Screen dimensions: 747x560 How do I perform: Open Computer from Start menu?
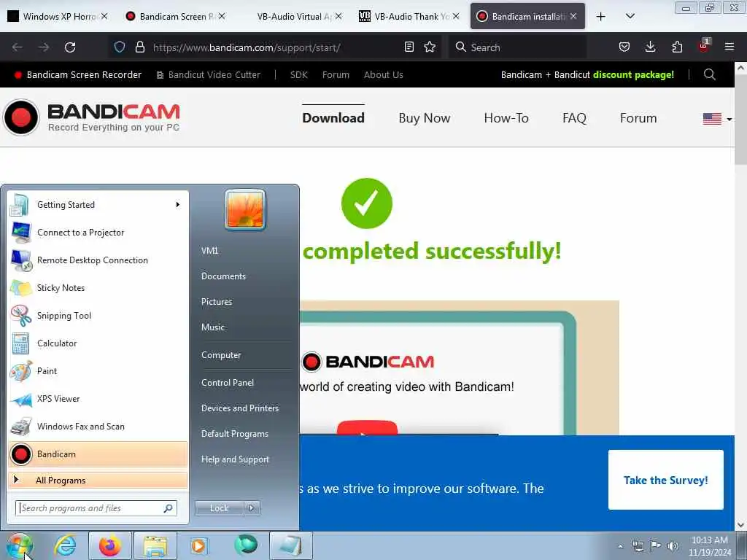coord(221,355)
